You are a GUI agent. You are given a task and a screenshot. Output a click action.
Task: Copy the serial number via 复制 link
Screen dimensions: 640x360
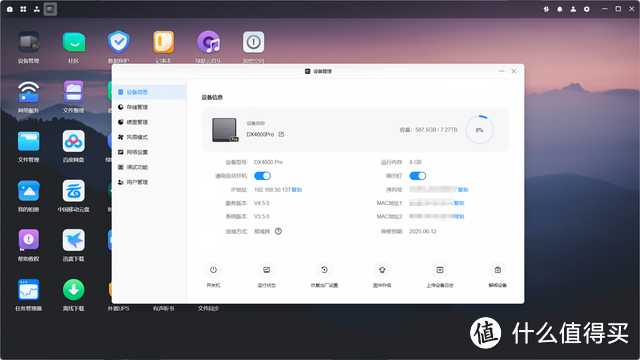tap(463, 190)
